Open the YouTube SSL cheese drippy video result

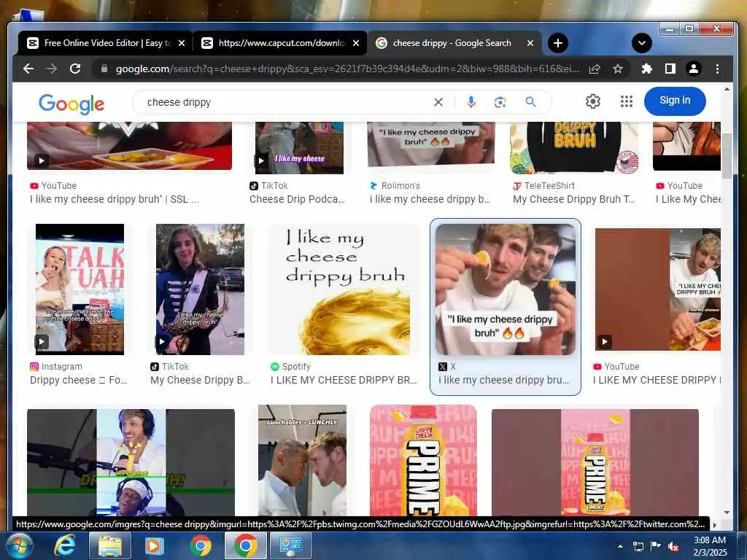(x=130, y=146)
